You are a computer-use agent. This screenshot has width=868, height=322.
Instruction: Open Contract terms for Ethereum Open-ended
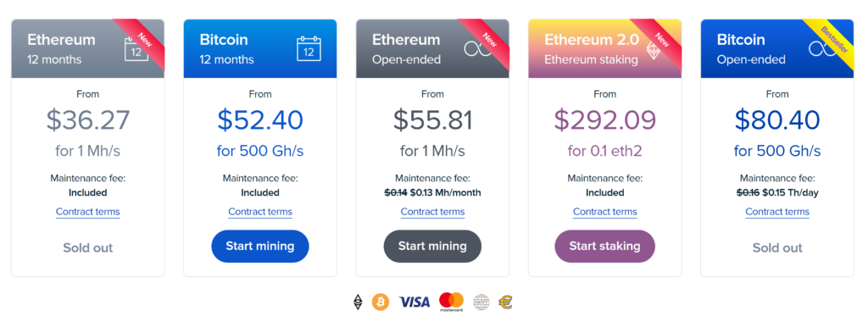432,212
